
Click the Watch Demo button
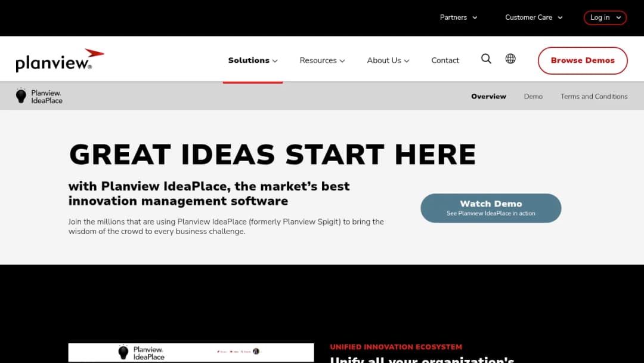[x=491, y=208]
